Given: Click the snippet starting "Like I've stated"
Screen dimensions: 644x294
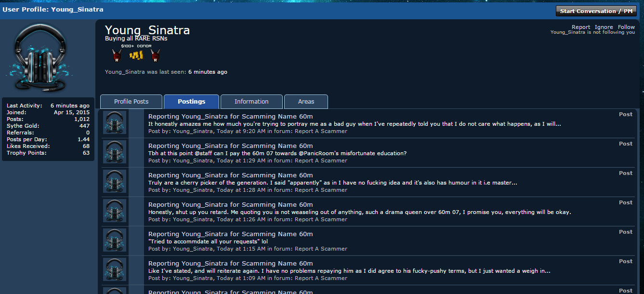Looking at the screenshot, I should 349,271.
